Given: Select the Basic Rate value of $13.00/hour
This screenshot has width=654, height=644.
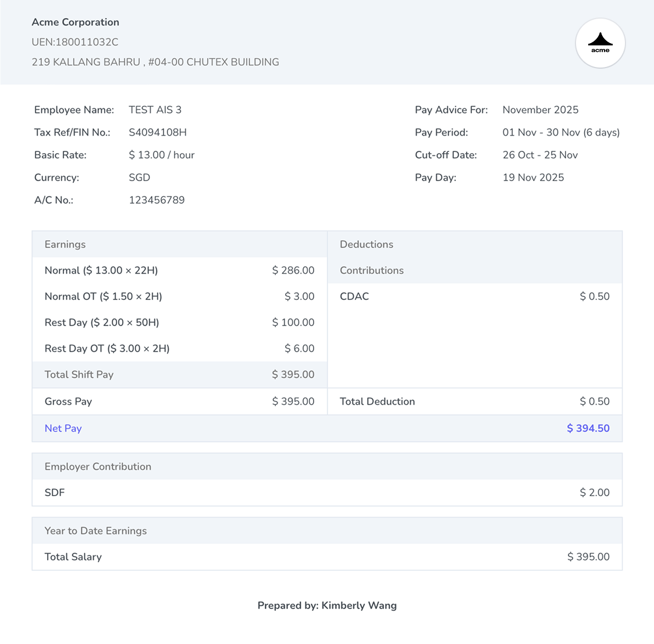Looking at the screenshot, I should [x=161, y=155].
